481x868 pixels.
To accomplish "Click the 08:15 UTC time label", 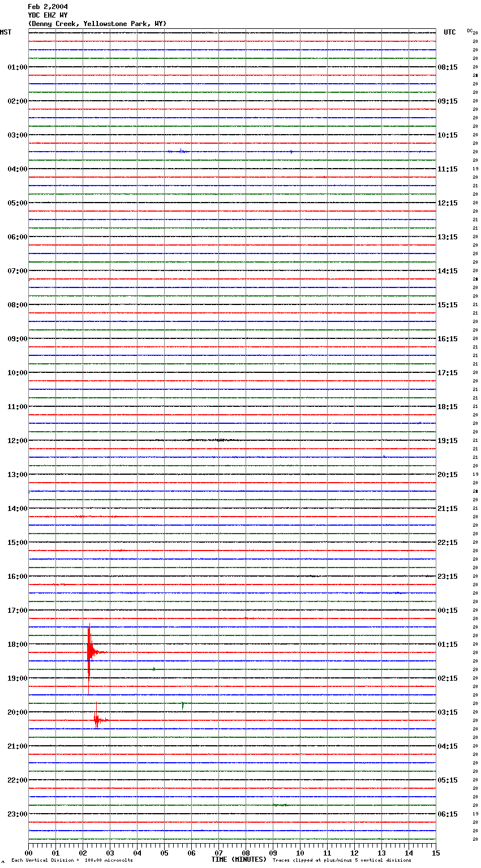I will tap(448, 67).
